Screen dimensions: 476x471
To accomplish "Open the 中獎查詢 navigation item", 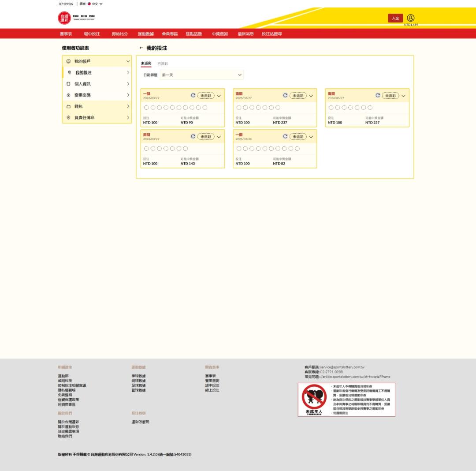I will click(220, 34).
